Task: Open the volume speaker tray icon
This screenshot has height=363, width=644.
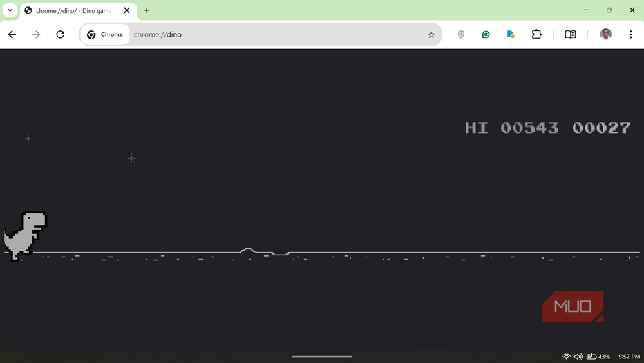Action: pyautogui.click(x=578, y=357)
